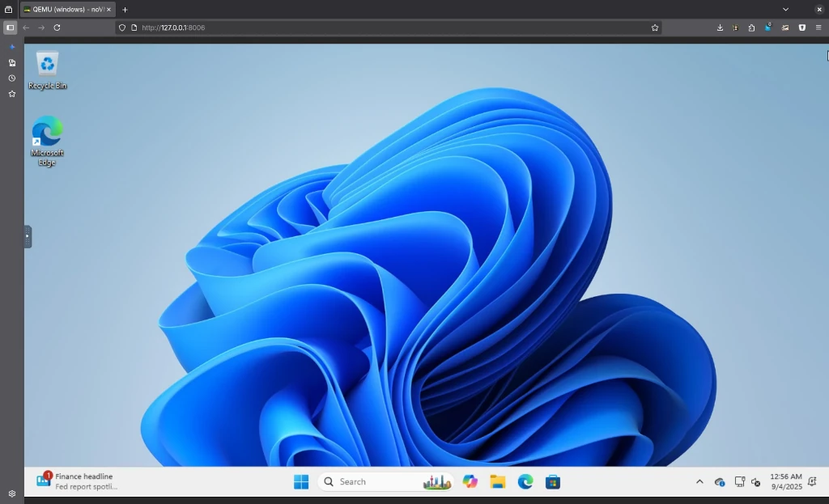Reload the current page
This screenshot has height=504, width=829.
pyautogui.click(x=57, y=28)
